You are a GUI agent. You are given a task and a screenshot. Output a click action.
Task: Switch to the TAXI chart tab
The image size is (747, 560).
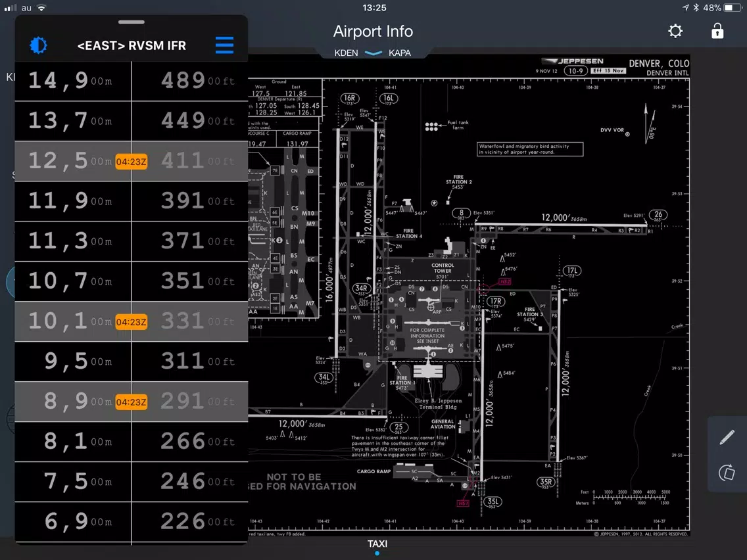pyautogui.click(x=377, y=544)
